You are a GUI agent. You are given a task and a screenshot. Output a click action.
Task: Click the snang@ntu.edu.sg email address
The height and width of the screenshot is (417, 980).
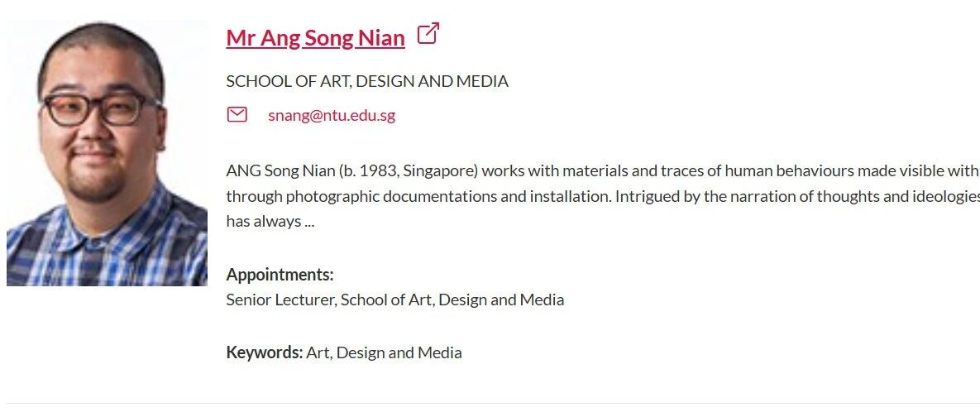point(332,115)
